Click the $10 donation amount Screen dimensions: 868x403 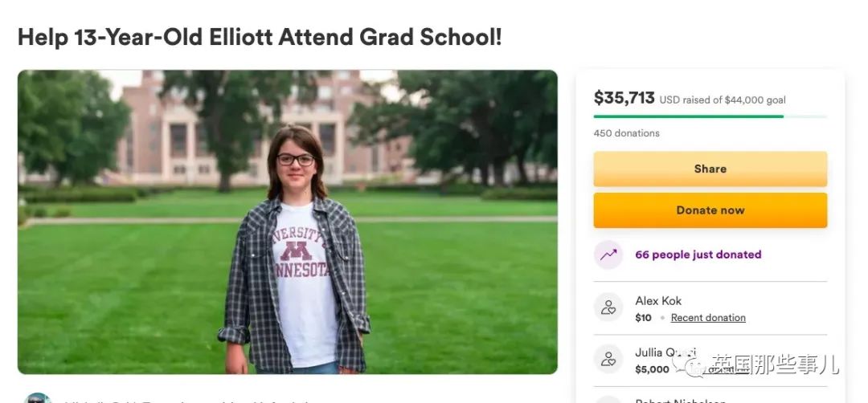click(643, 318)
